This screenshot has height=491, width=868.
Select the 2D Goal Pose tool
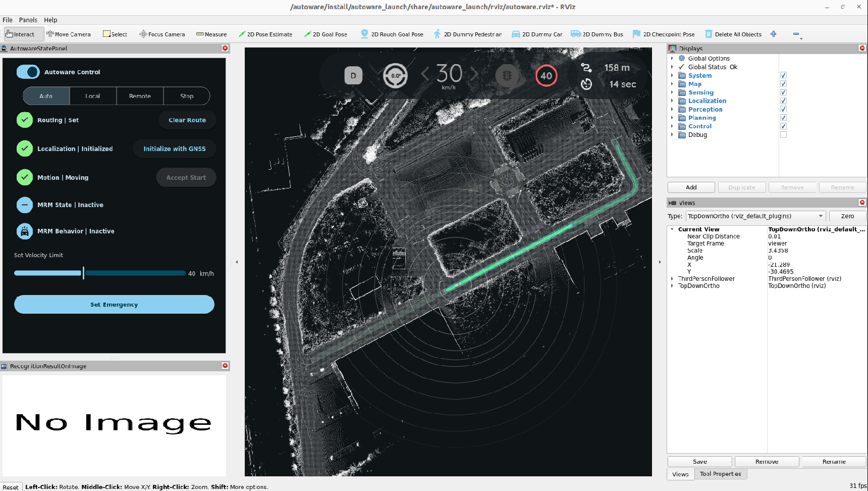(325, 34)
